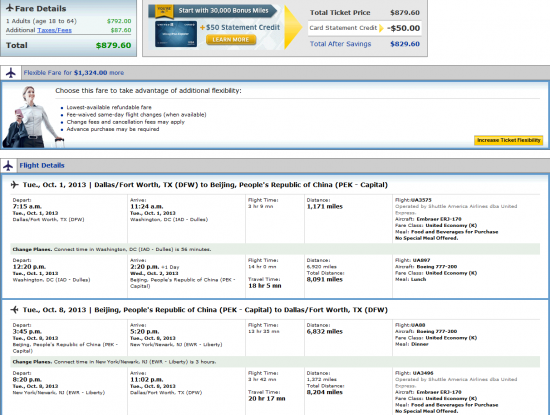Screen dimensions: 550x415
Task: Click the Beijing to Dallas/Fort Worth flight heading
Action: tap(205, 310)
